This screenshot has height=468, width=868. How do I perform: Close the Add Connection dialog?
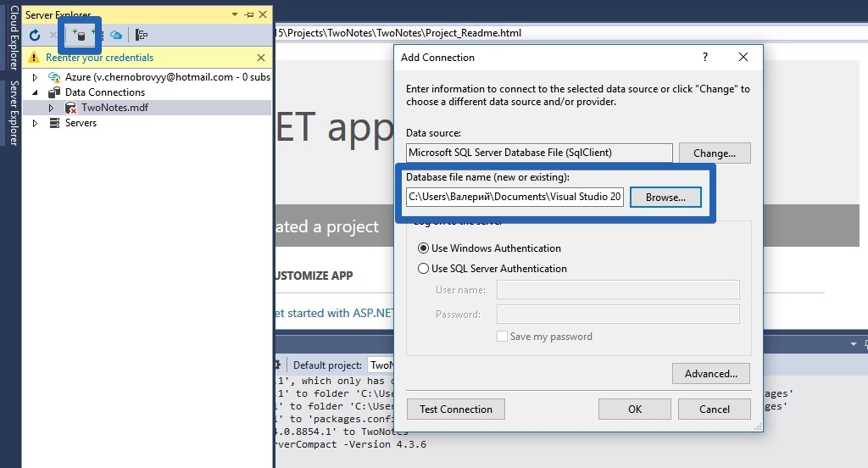[743, 57]
